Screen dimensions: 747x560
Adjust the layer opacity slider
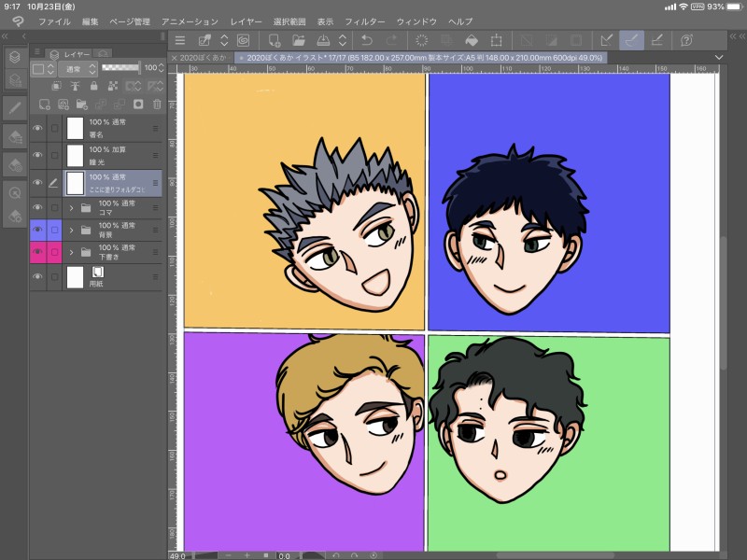click(120, 67)
